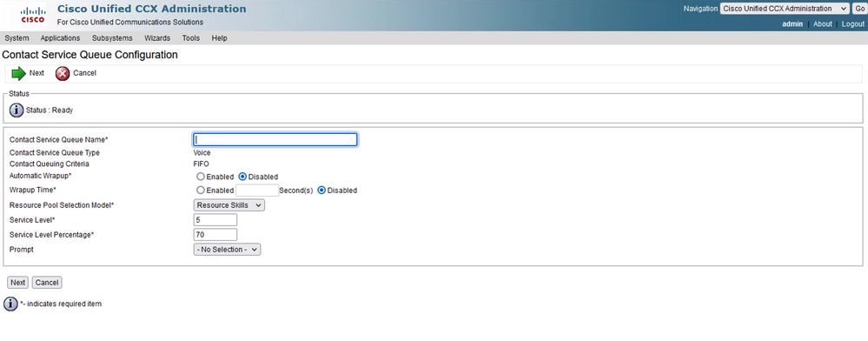Select Disabled for Wrapup Time

point(321,191)
